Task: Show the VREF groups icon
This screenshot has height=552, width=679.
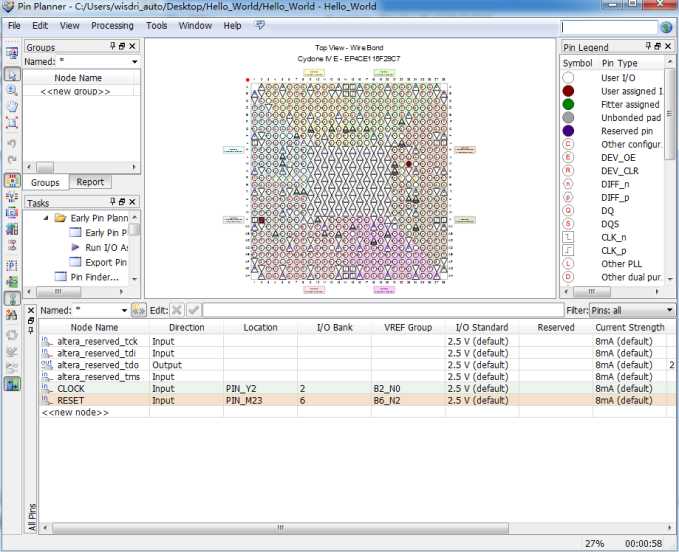Action: click(12, 197)
